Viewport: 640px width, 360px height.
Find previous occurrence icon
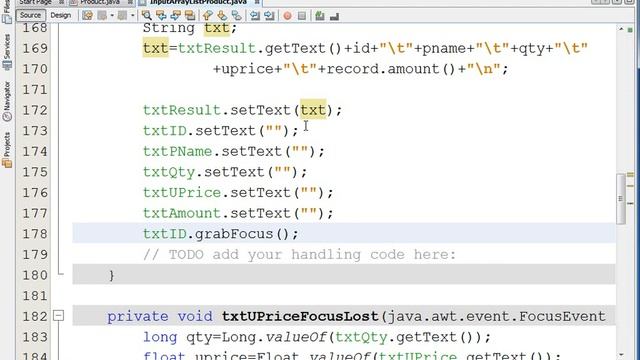(161, 16)
